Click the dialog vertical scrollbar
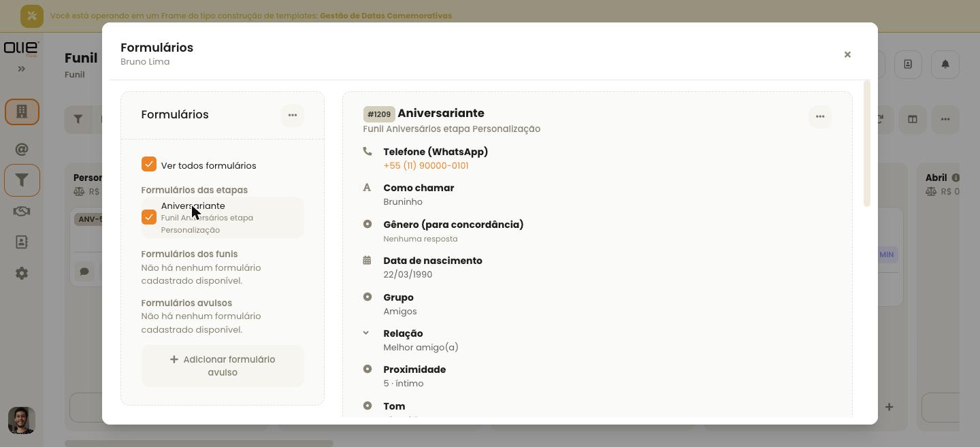The image size is (980, 447). tap(866, 144)
